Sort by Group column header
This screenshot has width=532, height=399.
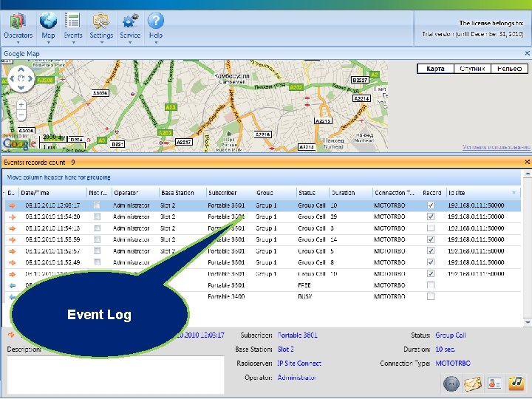pyautogui.click(x=275, y=193)
